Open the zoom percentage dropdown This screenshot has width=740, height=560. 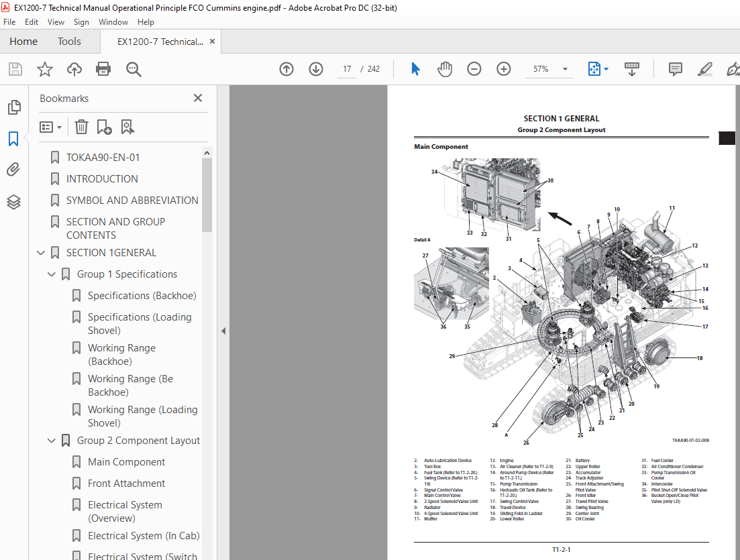[565, 69]
